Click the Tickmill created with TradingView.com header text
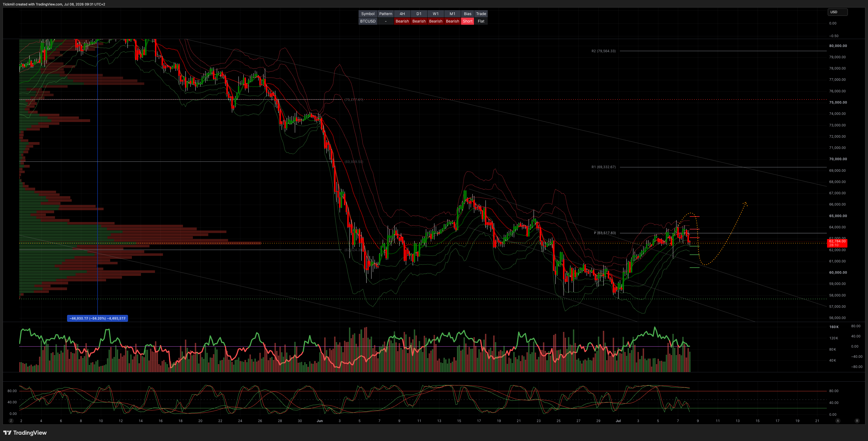 (54, 4)
